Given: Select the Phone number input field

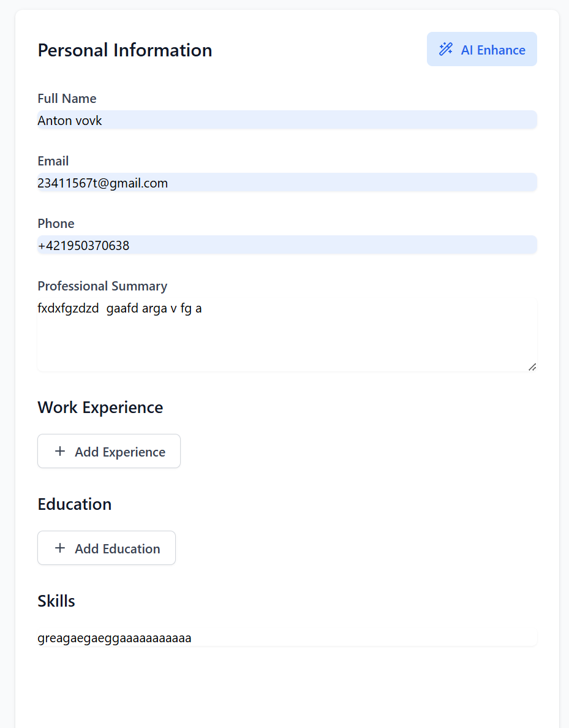Looking at the screenshot, I should coord(287,246).
